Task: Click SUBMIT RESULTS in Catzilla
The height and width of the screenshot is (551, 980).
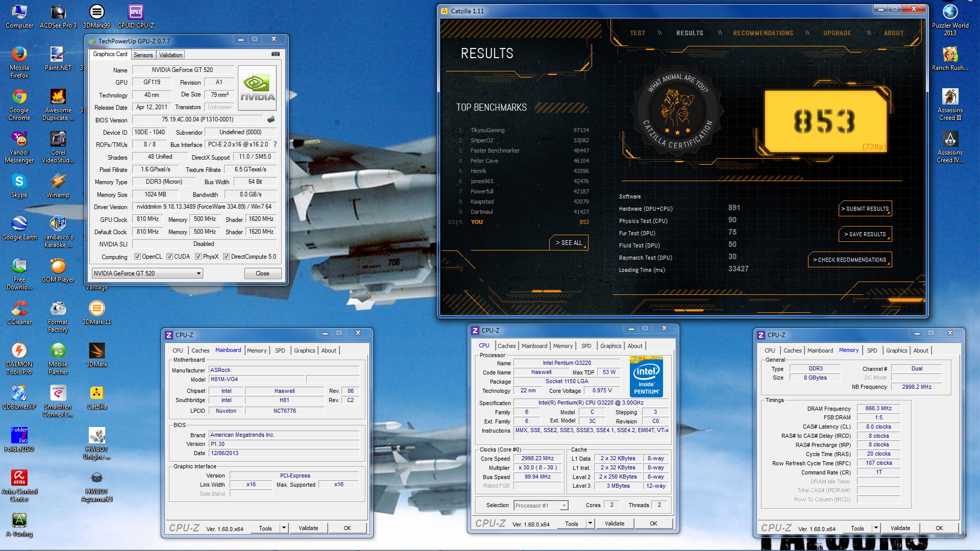Action: [x=865, y=209]
